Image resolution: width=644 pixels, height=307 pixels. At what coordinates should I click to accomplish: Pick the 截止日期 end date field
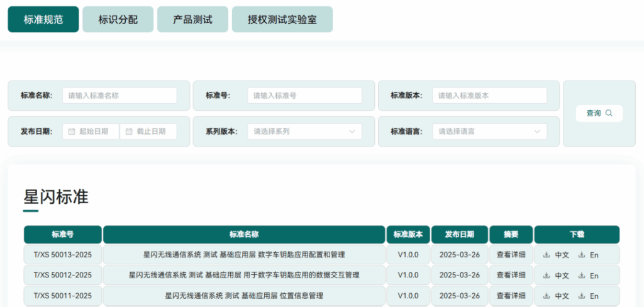148,131
